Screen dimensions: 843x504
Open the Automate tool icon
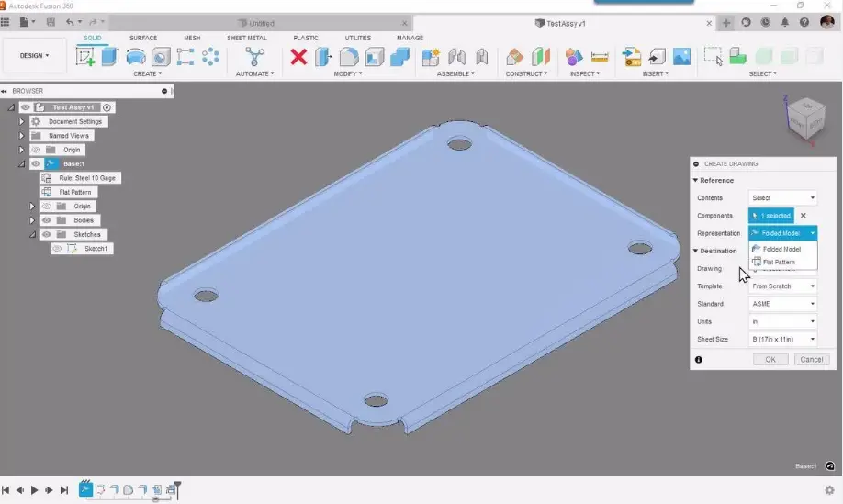254,56
